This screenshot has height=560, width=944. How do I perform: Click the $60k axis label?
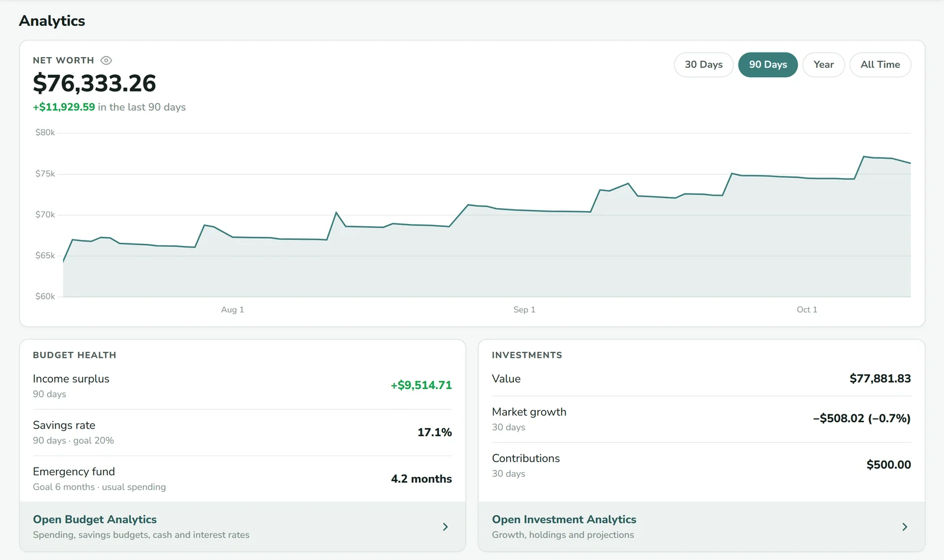pyautogui.click(x=45, y=297)
